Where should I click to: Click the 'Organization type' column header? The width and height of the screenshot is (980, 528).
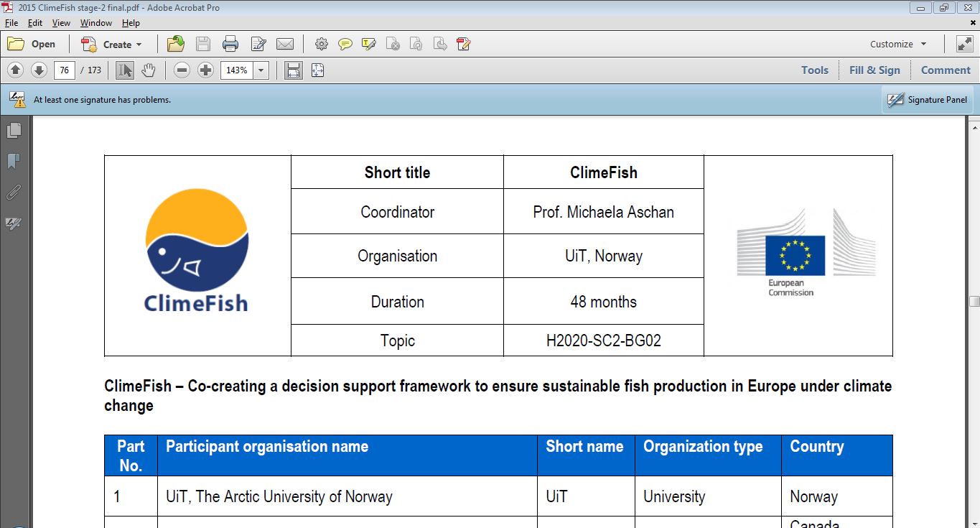click(708, 455)
